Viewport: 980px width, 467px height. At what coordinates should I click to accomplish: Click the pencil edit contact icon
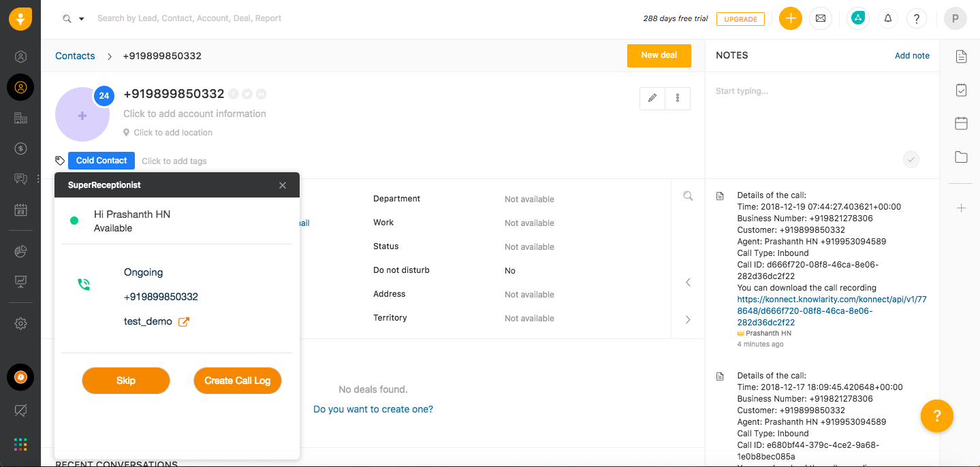652,98
